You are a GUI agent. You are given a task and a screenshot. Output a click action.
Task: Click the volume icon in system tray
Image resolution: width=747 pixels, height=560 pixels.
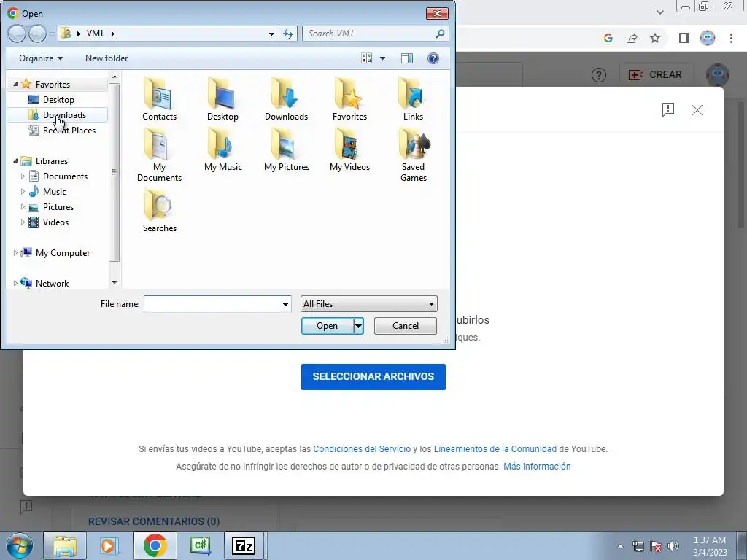[673, 546]
